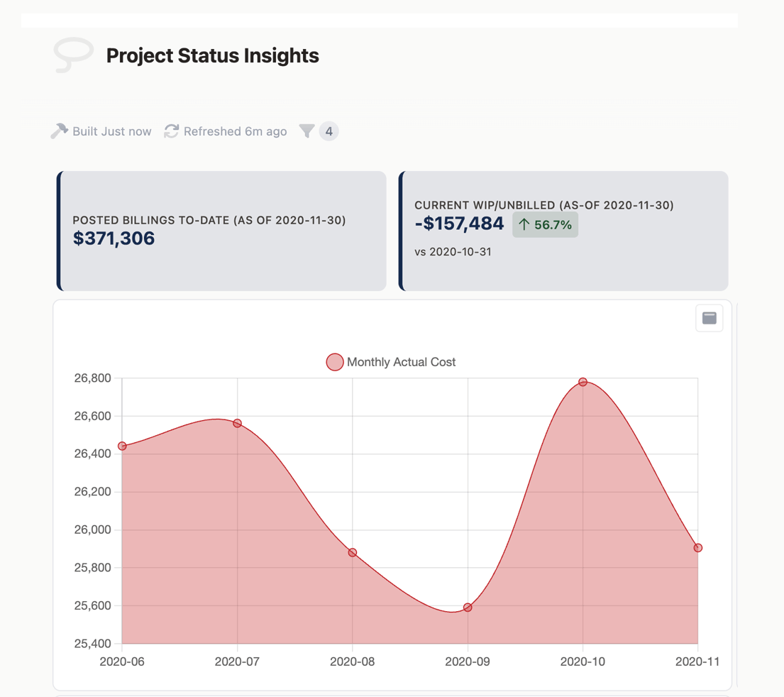The height and width of the screenshot is (697, 784).
Task: Click the lasso logo icon
Action: [74, 55]
